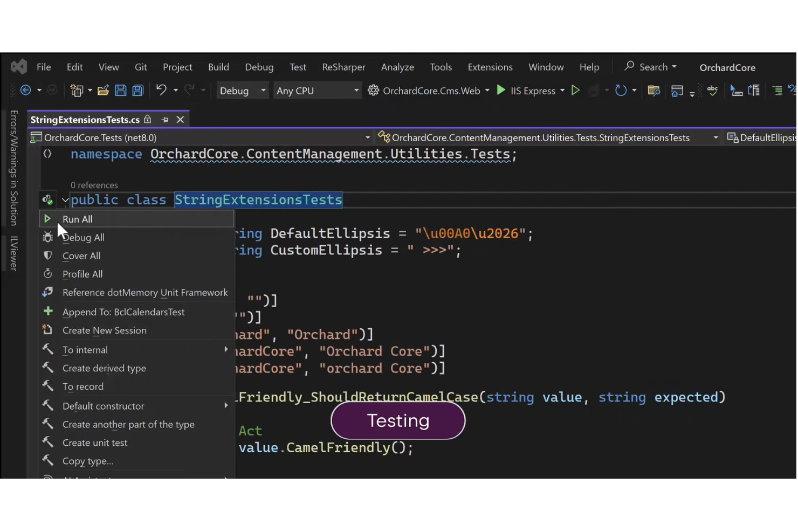This screenshot has height=532, width=798.
Task: Click the Save file icon
Action: [x=120, y=91]
